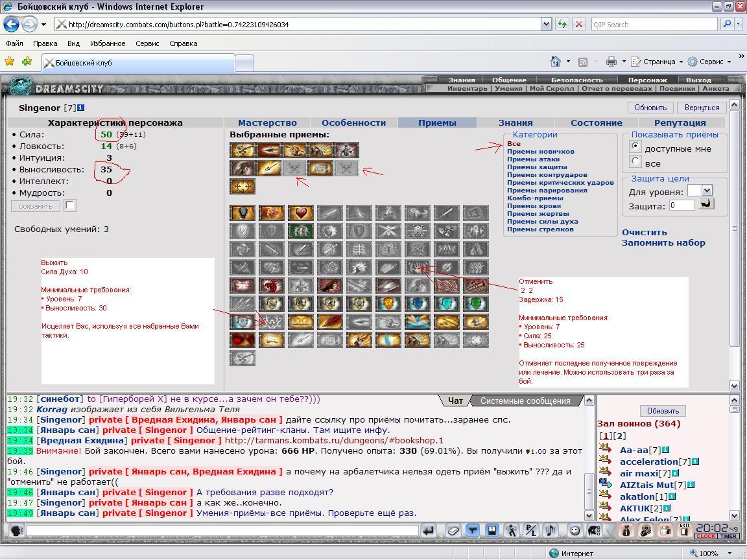Click Обновить above Зал воинов list
The height and width of the screenshot is (560, 747).
pyautogui.click(x=662, y=410)
